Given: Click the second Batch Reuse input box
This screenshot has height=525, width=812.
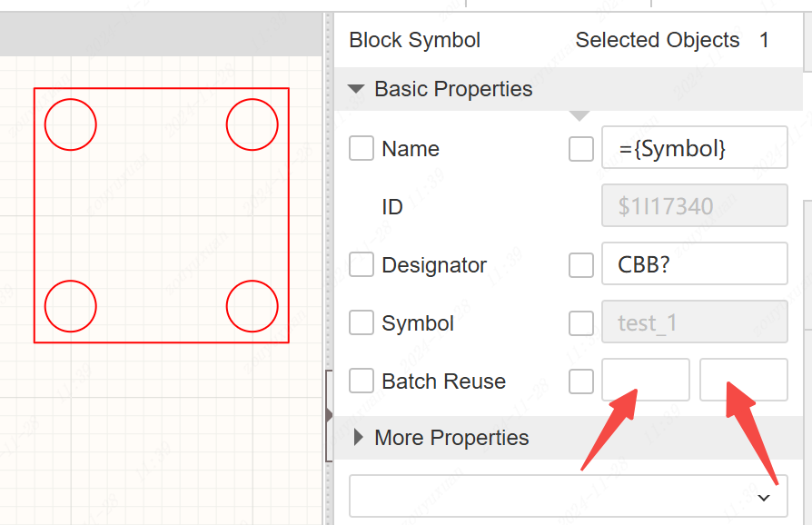Looking at the screenshot, I should tap(743, 380).
